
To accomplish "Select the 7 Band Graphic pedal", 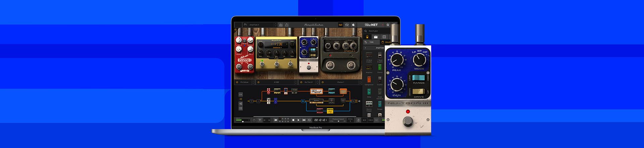I will coord(380,57).
